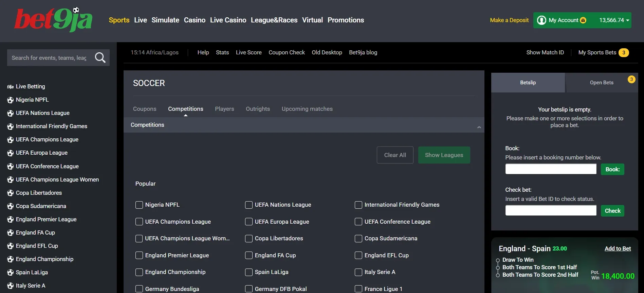The image size is (644, 293).
Task: Click the soccer ball icon beside England Championship
Action: (11, 259)
